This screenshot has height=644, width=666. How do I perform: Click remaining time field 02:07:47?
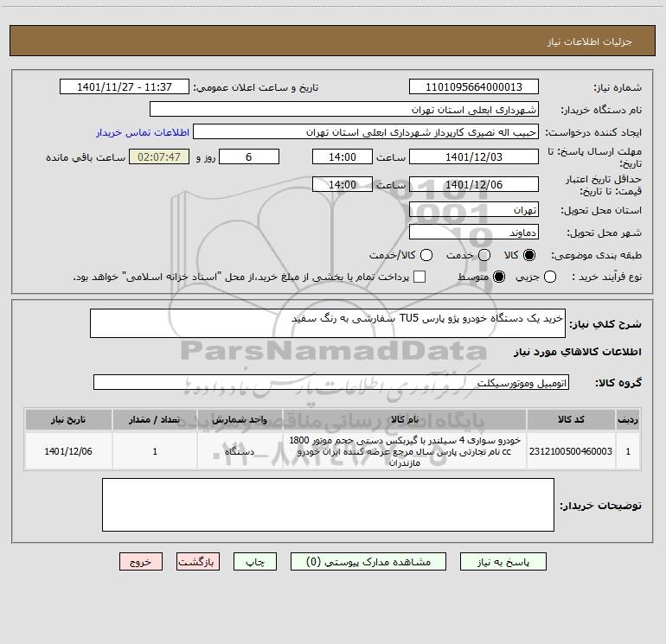pyautogui.click(x=159, y=157)
